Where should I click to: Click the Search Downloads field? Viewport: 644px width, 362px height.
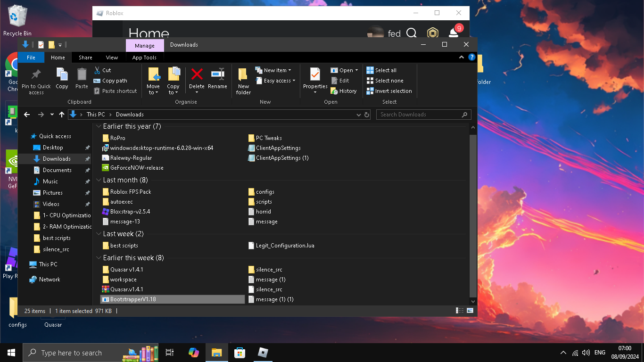coord(423,115)
